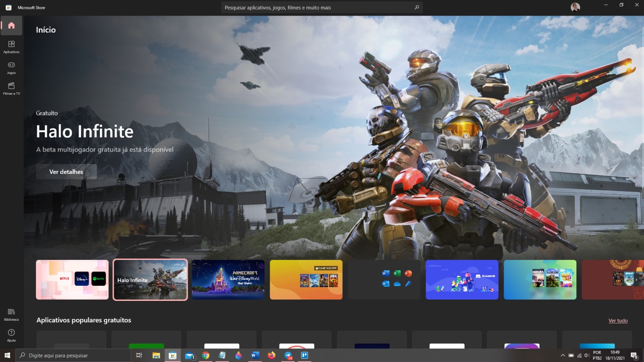This screenshot has height=362, width=644.
Task: Open Trello from the taskbar
Action: [304, 355]
